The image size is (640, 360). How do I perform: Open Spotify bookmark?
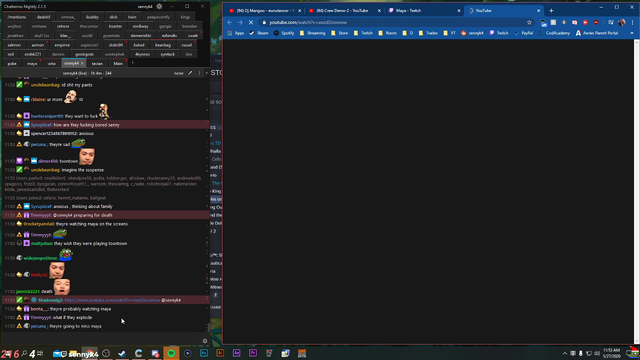(x=284, y=33)
